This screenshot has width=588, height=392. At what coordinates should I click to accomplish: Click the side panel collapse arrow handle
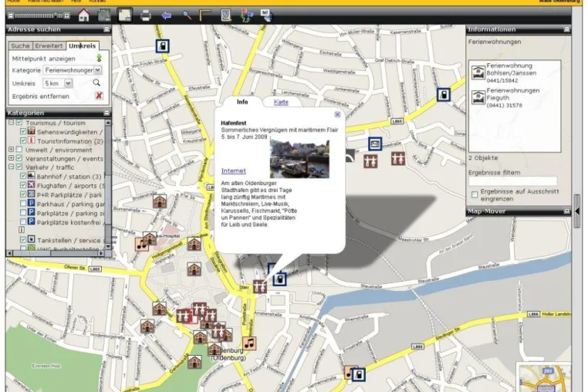(x=576, y=211)
